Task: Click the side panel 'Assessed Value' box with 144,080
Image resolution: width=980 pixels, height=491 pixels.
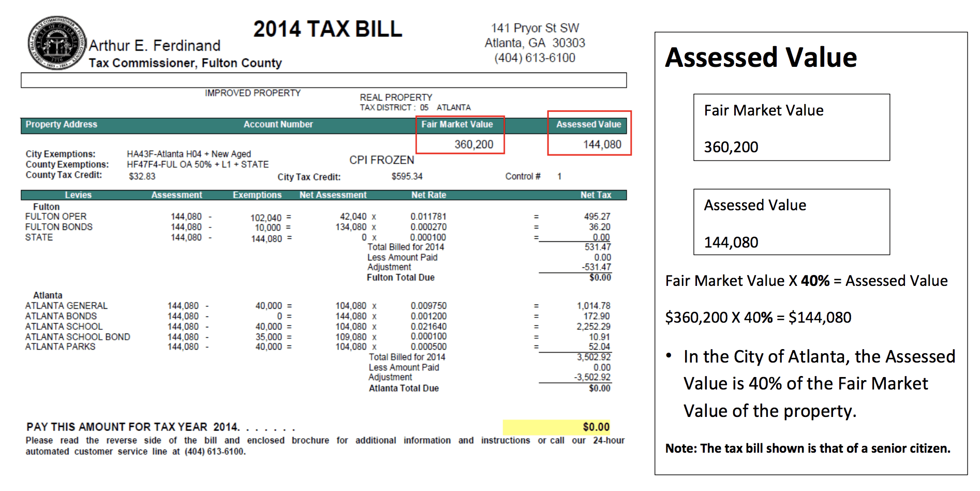Action: tap(792, 222)
